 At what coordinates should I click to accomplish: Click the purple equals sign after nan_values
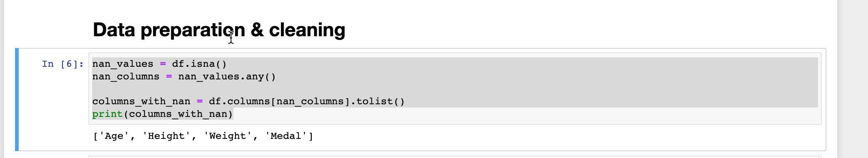163,64
